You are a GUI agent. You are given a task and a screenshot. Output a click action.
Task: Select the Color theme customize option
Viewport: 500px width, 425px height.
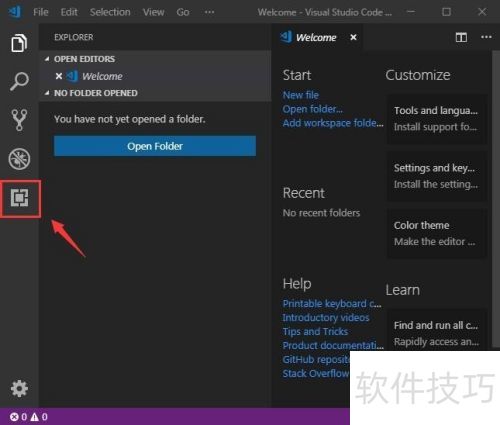point(436,233)
